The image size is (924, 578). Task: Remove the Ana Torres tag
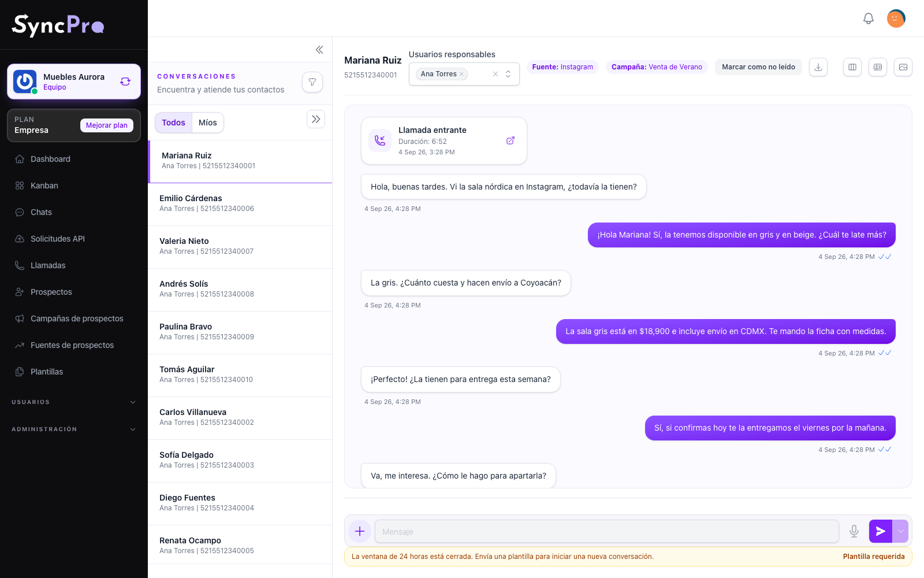[461, 74]
